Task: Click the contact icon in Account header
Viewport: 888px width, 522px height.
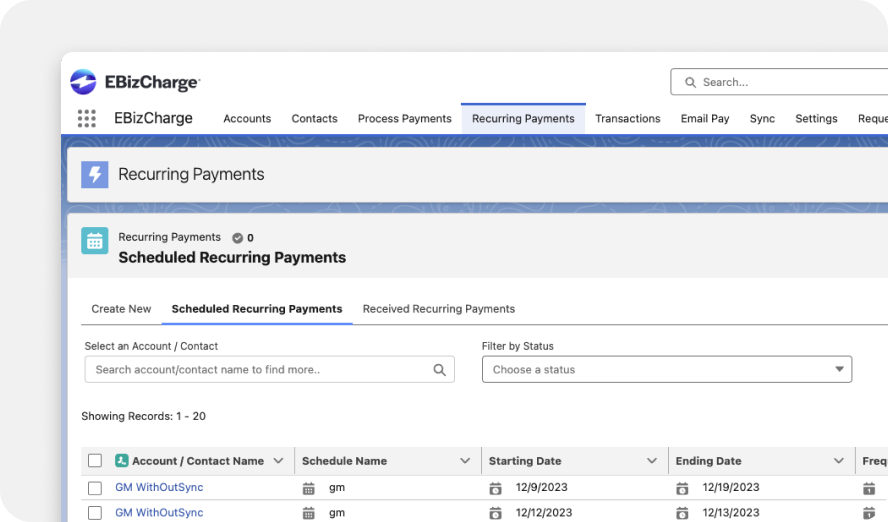Action: pyautogui.click(x=122, y=461)
